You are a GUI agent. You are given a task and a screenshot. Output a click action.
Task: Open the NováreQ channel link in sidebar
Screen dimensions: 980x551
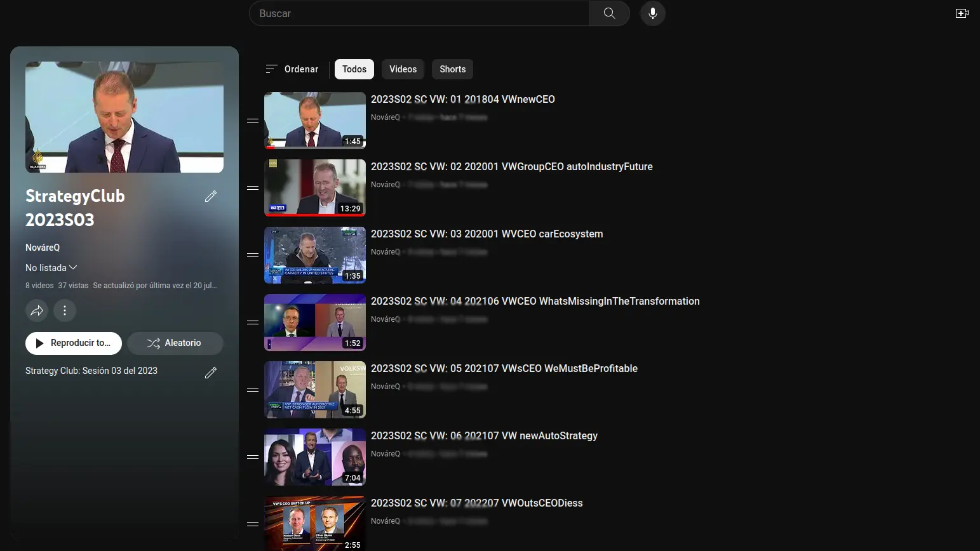tap(43, 248)
